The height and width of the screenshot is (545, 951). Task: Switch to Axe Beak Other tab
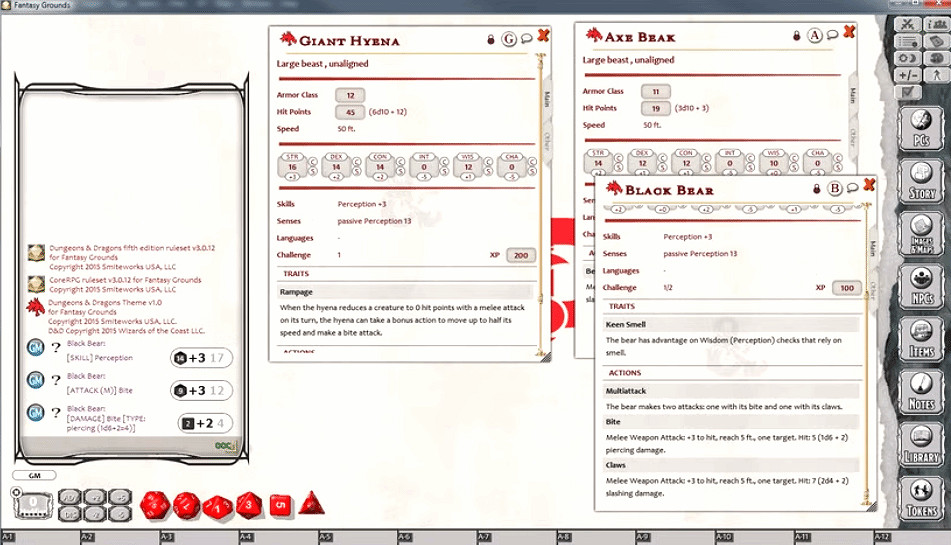[853, 138]
